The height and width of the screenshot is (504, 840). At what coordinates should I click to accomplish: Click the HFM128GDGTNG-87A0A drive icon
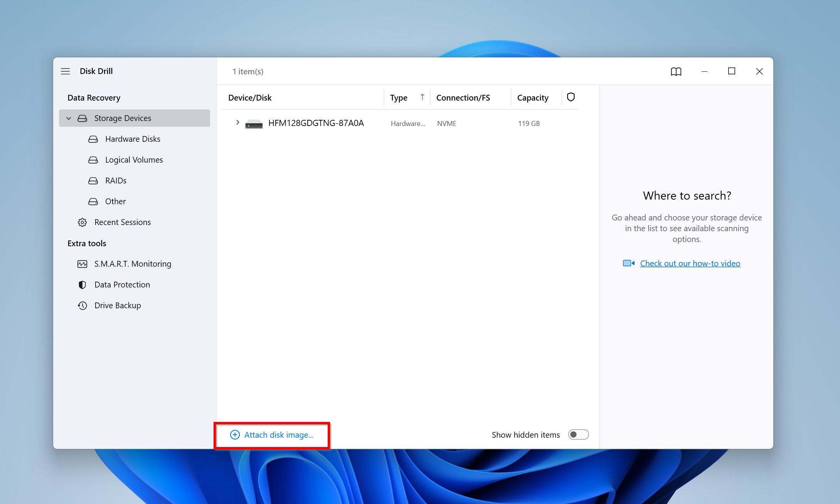click(254, 124)
